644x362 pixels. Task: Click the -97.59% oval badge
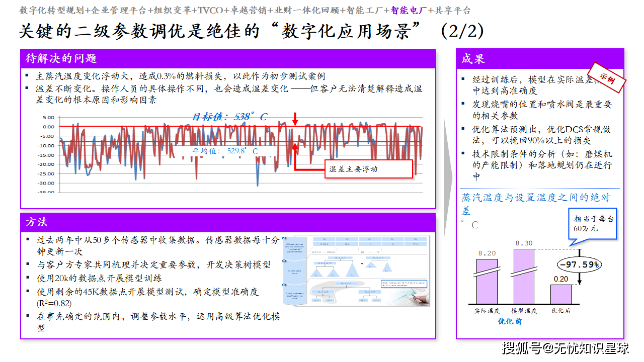pos(579,264)
